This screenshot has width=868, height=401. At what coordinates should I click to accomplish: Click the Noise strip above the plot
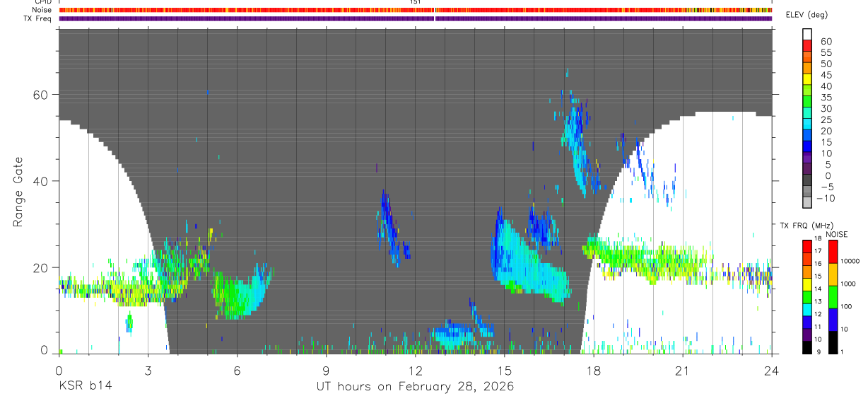point(416,10)
